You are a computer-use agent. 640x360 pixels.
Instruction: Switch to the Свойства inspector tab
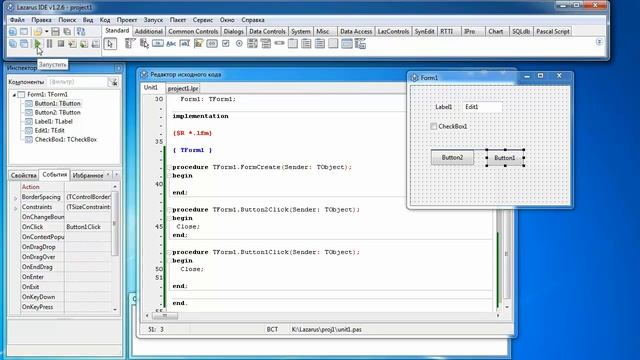[24, 175]
